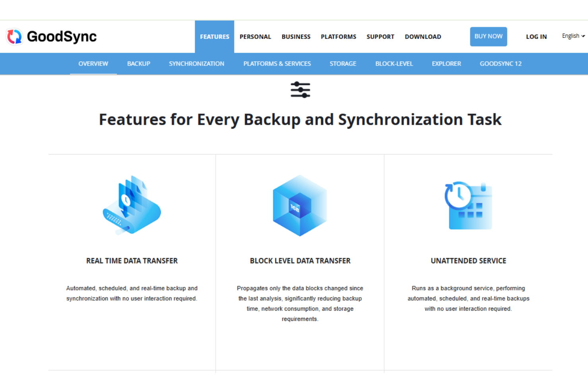This screenshot has width=588, height=392.
Task: Open the Block-Level tab
Action: tap(394, 64)
